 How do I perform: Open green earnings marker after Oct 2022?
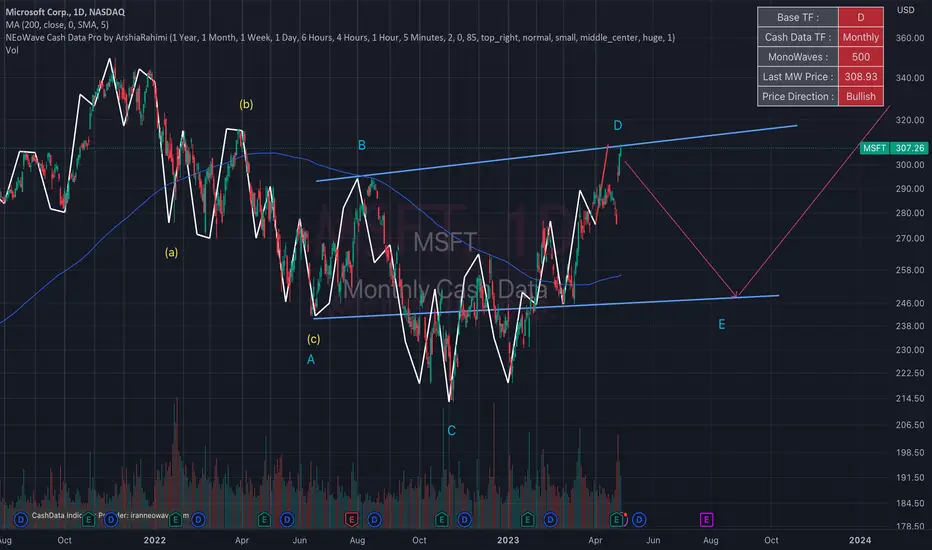(442, 520)
